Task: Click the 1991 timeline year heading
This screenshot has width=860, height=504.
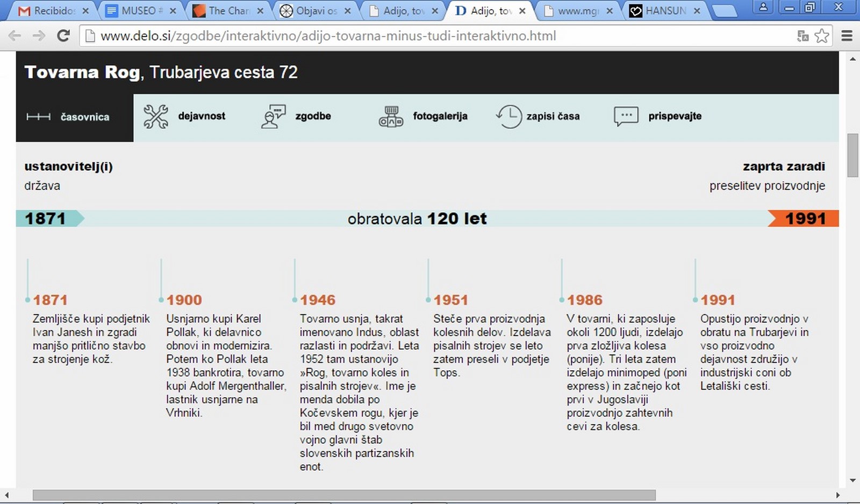Action: [x=718, y=300]
